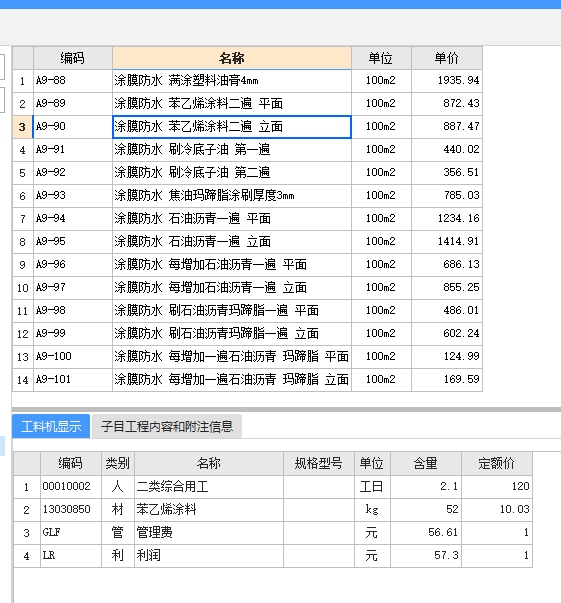Click 类别 column header

[x=118, y=463]
